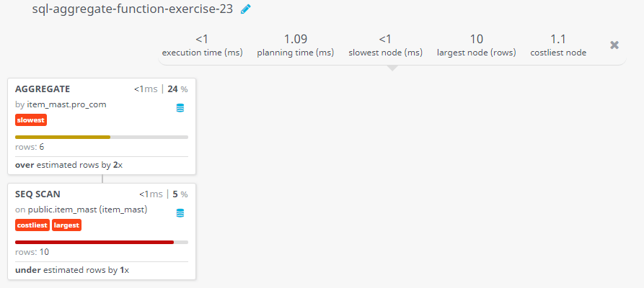Image resolution: width=644 pixels, height=288 pixels.
Task: Select the execution time statistic
Action: [x=202, y=45]
